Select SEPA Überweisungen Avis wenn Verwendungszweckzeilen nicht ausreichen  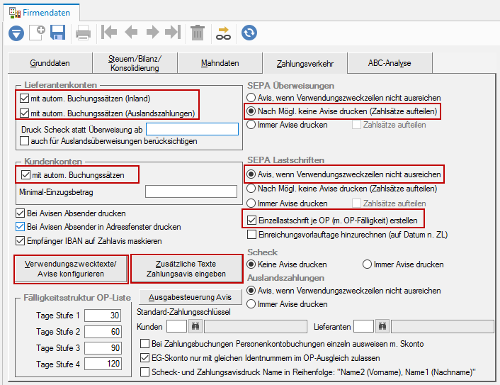click(251, 98)
